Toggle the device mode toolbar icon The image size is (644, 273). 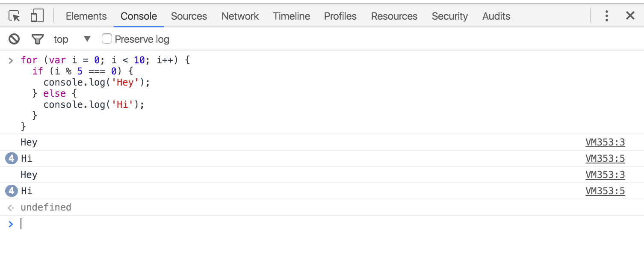coord(37,16)
